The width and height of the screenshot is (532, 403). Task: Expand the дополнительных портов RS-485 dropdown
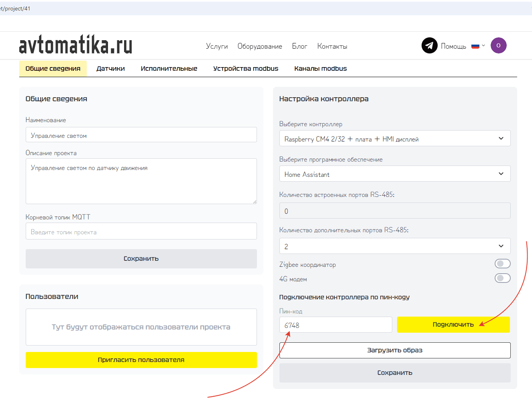pyautogui.click(x=394, y=246)
